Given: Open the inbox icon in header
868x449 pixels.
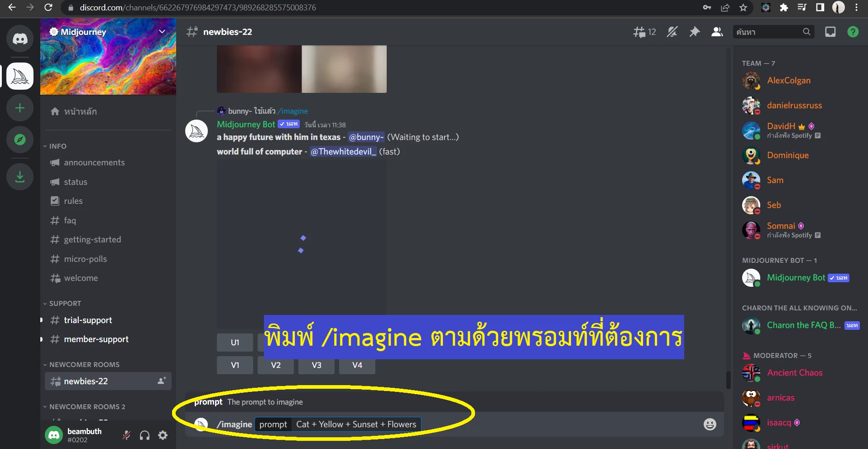Looking at the screenshot, I should [x=830, y=32].
